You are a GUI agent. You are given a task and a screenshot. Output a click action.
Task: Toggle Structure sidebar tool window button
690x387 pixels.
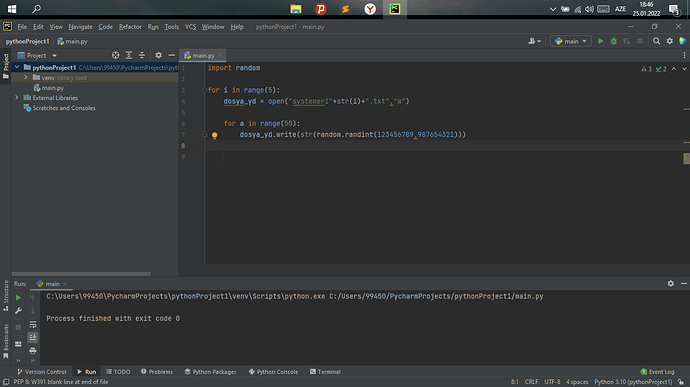6,295
